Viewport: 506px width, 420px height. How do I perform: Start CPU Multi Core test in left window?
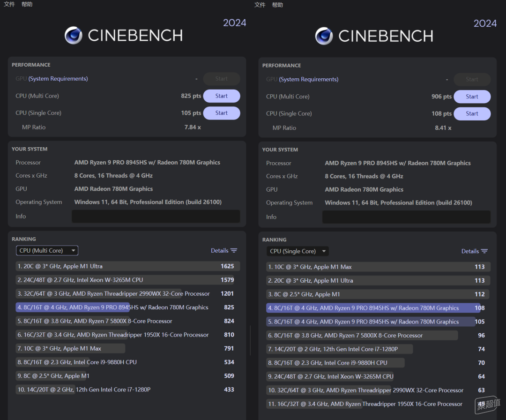(221, 96)
